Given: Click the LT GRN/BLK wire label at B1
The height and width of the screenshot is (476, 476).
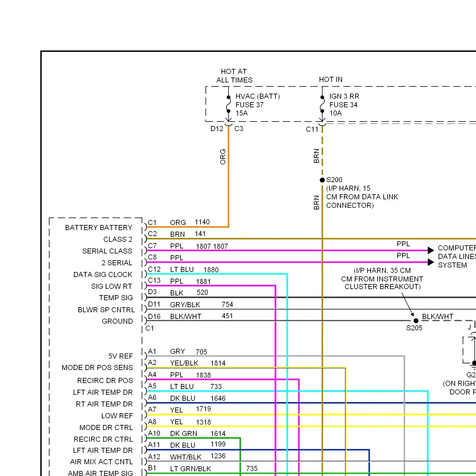Looking at the screenshot, I should 190,469.
